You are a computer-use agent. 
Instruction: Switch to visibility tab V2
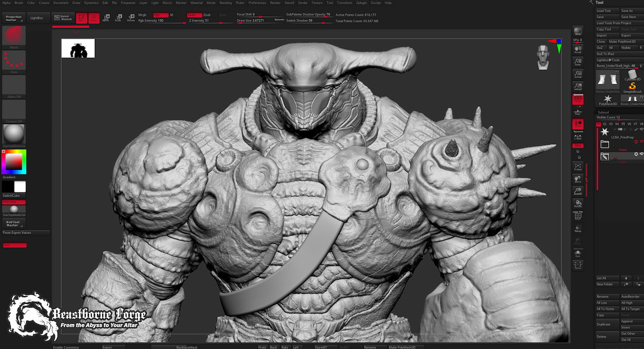click(x=604, y=124)
